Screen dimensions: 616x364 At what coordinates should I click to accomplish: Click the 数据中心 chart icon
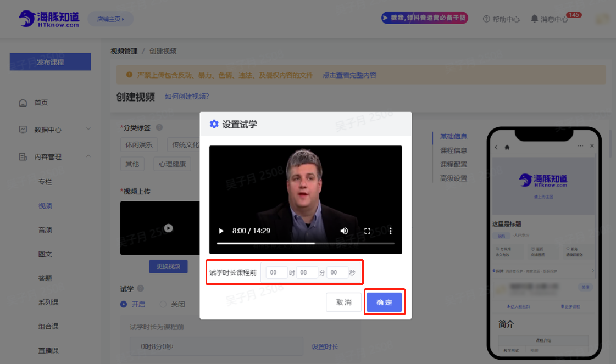[x=23, y=130]
